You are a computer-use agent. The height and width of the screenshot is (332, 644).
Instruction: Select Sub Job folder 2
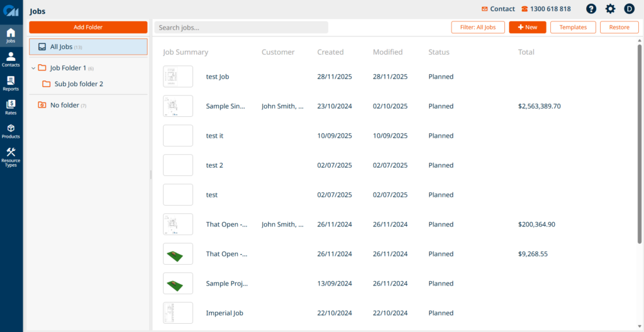[x=78, y=84]
